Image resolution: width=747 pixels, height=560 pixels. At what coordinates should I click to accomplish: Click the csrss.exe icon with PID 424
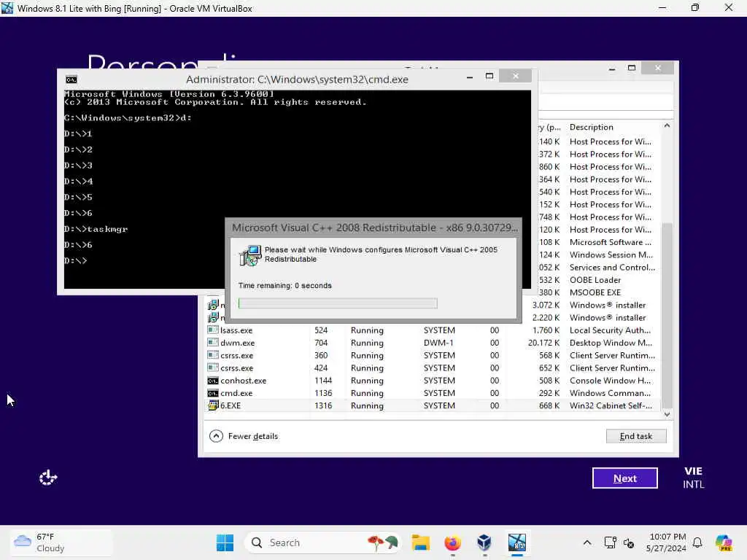(x=213, y=367)
